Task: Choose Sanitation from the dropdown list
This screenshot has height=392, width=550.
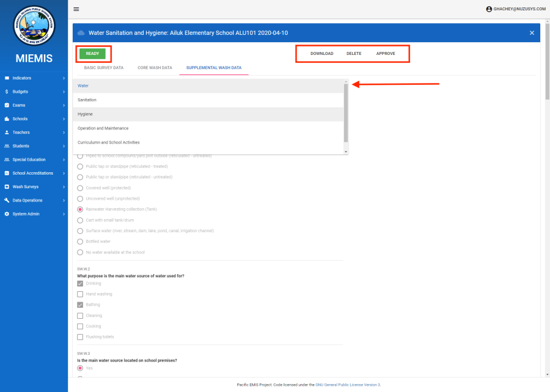Action: tap(87, 100)
